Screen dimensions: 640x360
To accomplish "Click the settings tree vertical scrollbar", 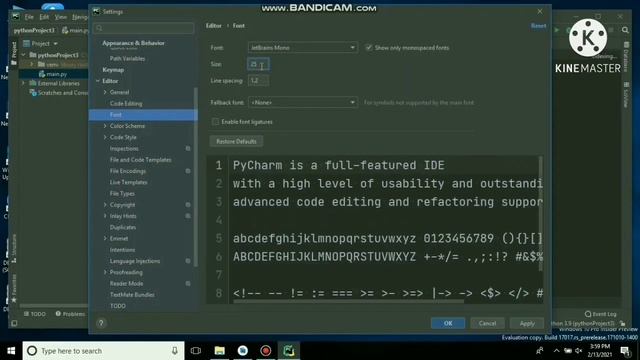I will (196, 177).
